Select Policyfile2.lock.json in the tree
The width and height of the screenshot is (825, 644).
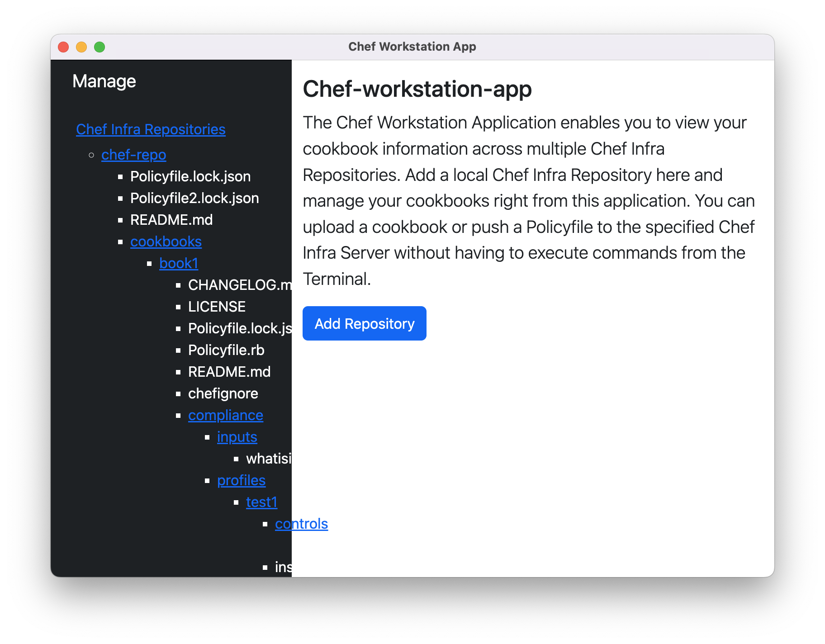(x=194, y=198)
